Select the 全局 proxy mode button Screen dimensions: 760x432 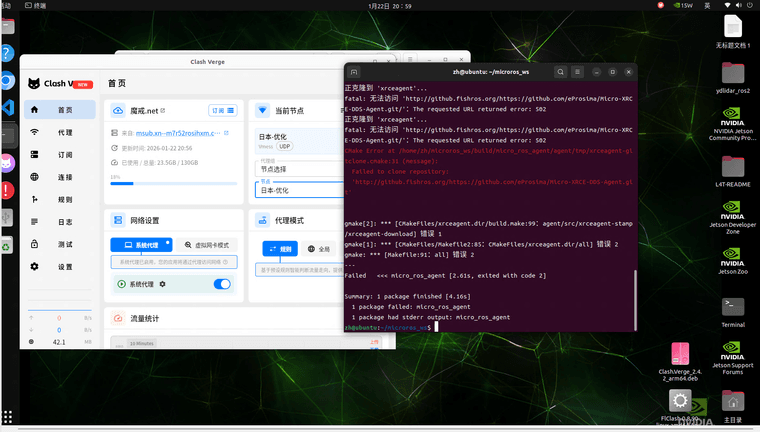319,249
